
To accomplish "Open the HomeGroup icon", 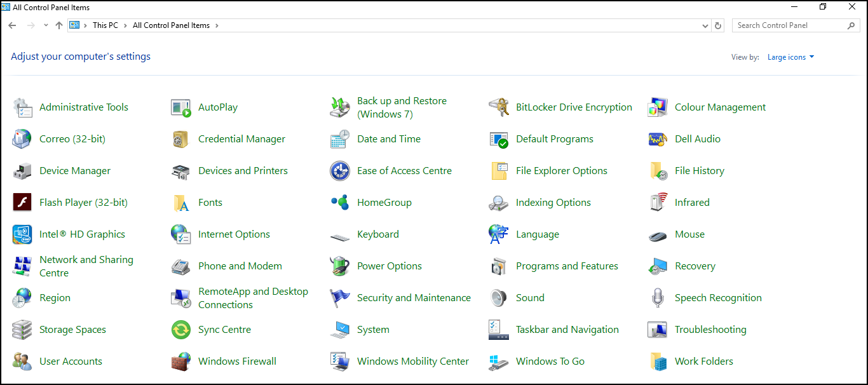I will pos(340,203).
